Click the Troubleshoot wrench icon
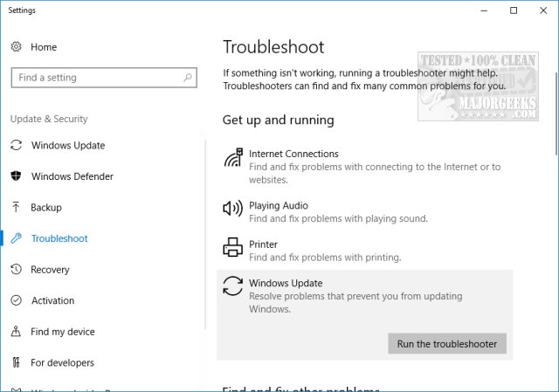Viewport: 559px width, 392px height. pos(16,238)
